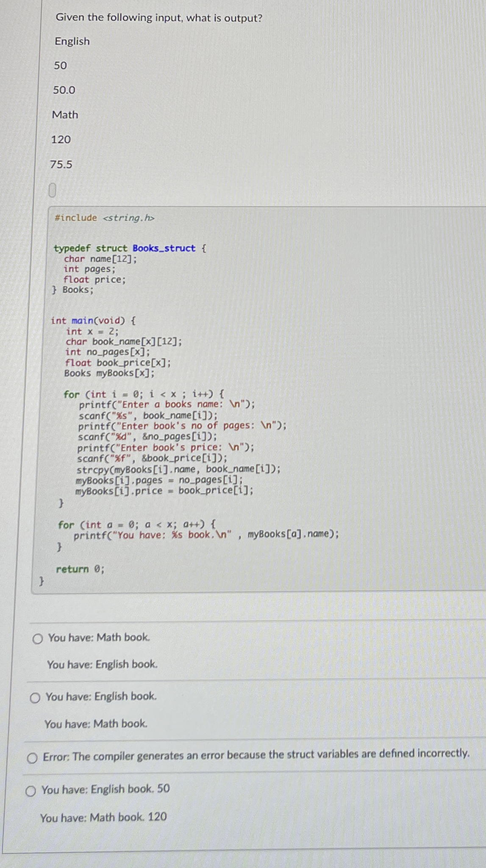486x868 pixels.
Task: Select the 'English book. Math book.' answer option
Action: [x=35, y=698]
